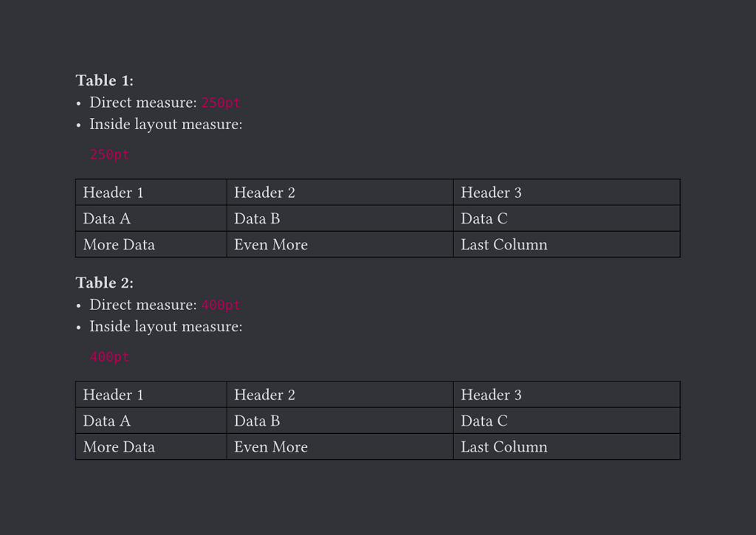This screenshot has width=756, height=535.
Task: Select "Header 3" cell in the second table
Action: 491,395
